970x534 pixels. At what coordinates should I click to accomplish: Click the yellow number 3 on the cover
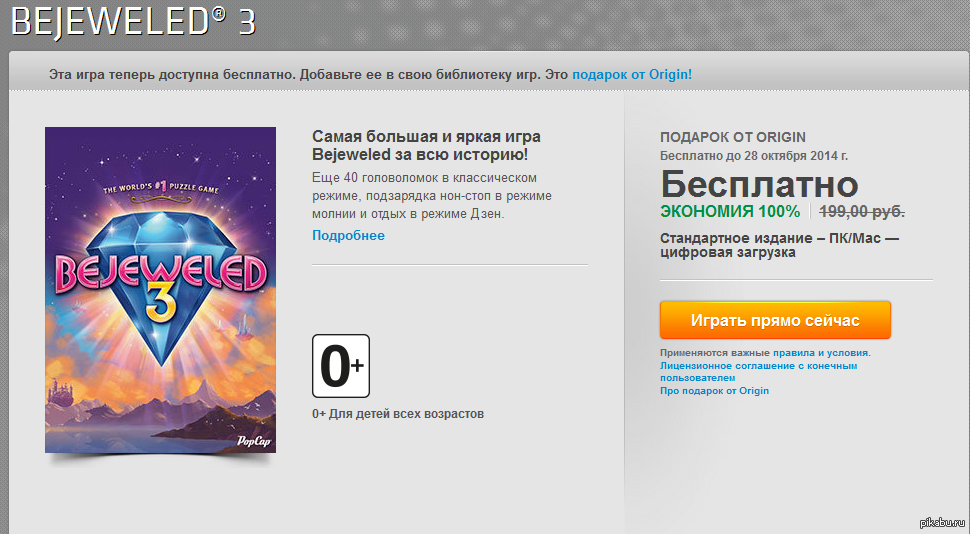(161, 304)
